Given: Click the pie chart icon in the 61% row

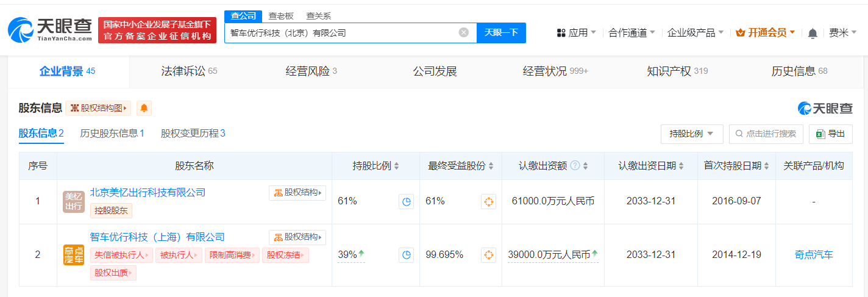Looking at the screenshot, I should (x=407, y=202).
